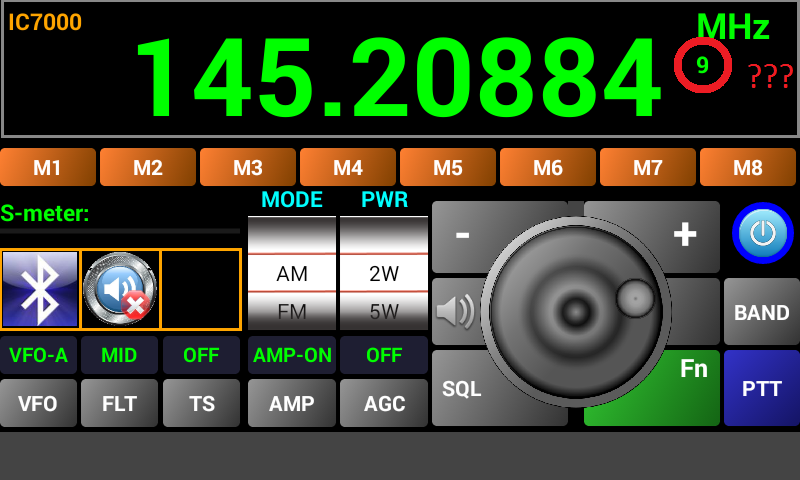Choose 5W in the PWR picker
800x480 pixels.
pos(384,312)
